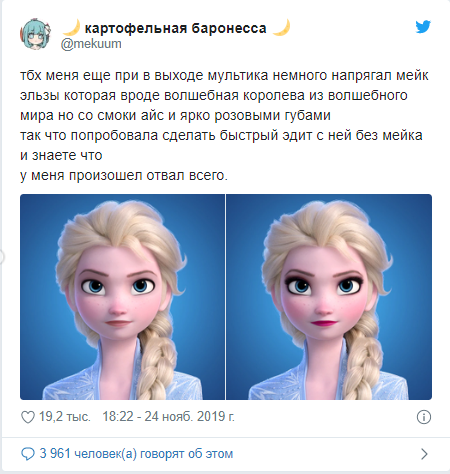450x474 pixels.
Task: Click the line 'у меня произошел отвал всего.'
Action: (x=124, y=176)
